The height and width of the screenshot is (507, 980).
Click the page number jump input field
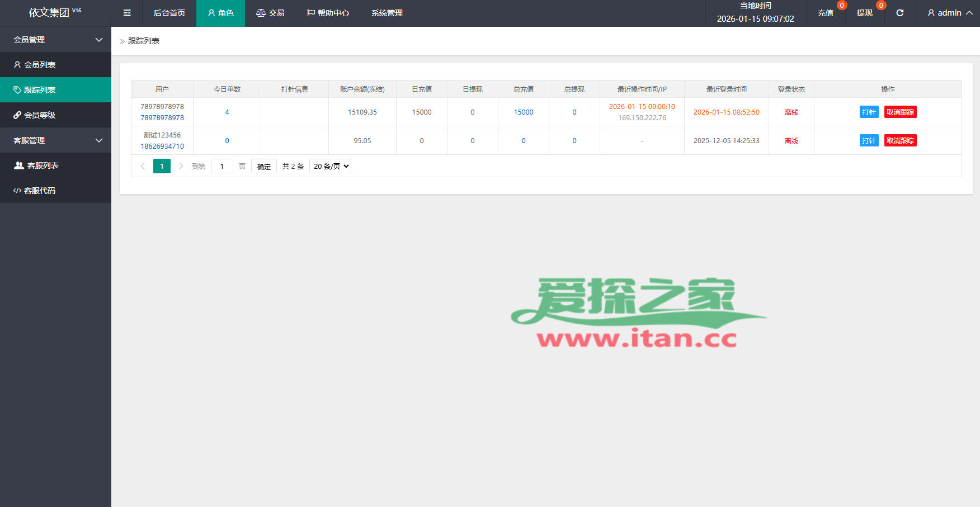click(x=222, y=167)
